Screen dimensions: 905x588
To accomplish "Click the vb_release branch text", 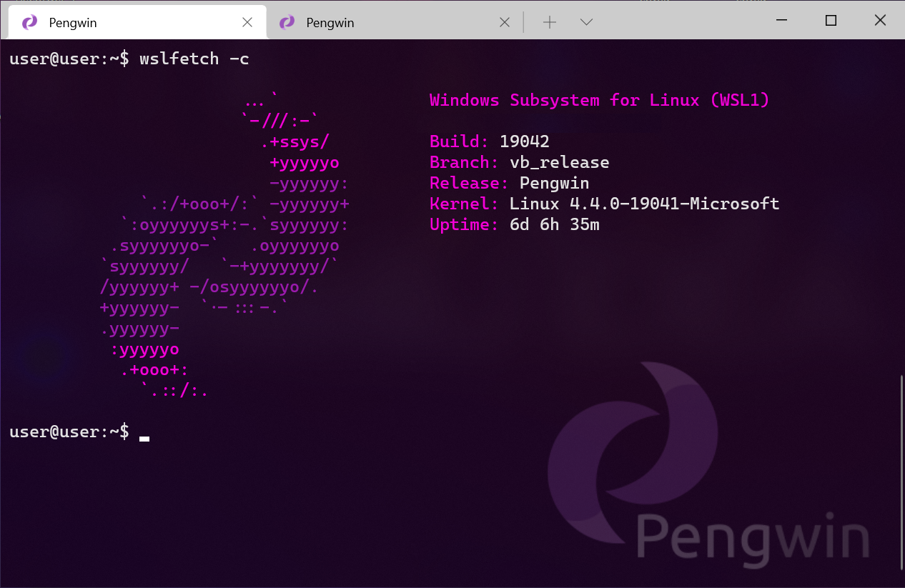I will click(x=560, y=162).
